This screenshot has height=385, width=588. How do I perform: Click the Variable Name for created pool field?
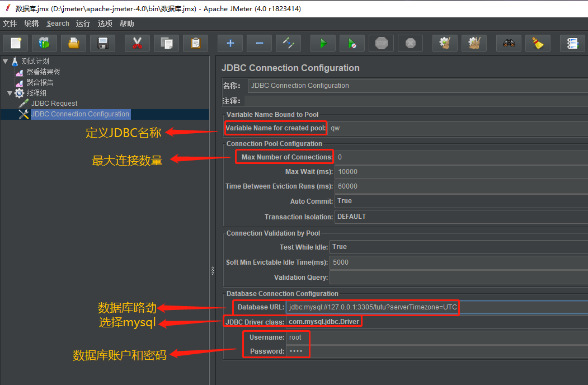[458, 128]
